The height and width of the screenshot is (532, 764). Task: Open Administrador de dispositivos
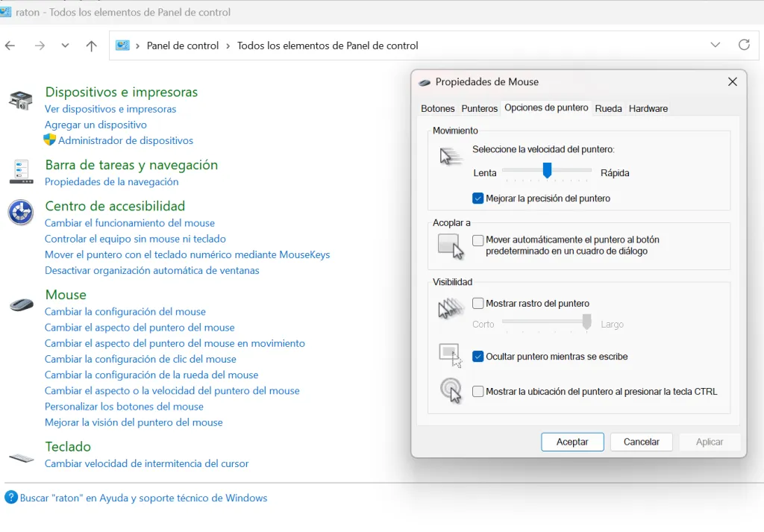point(125,140)
